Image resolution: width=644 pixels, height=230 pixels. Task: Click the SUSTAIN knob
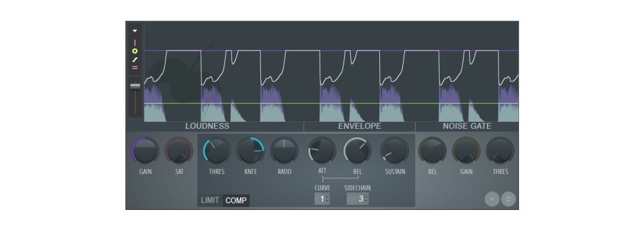[x=395, y=151]
